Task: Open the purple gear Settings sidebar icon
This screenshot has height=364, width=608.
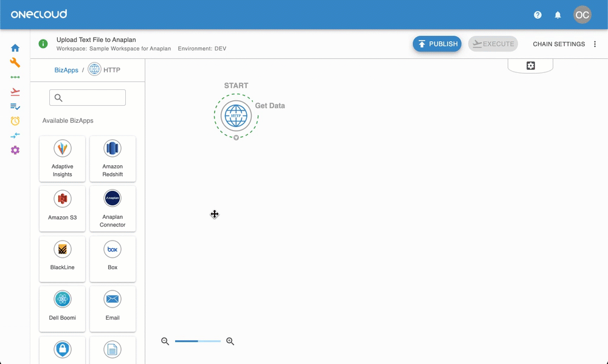Action: coord(15,150)
